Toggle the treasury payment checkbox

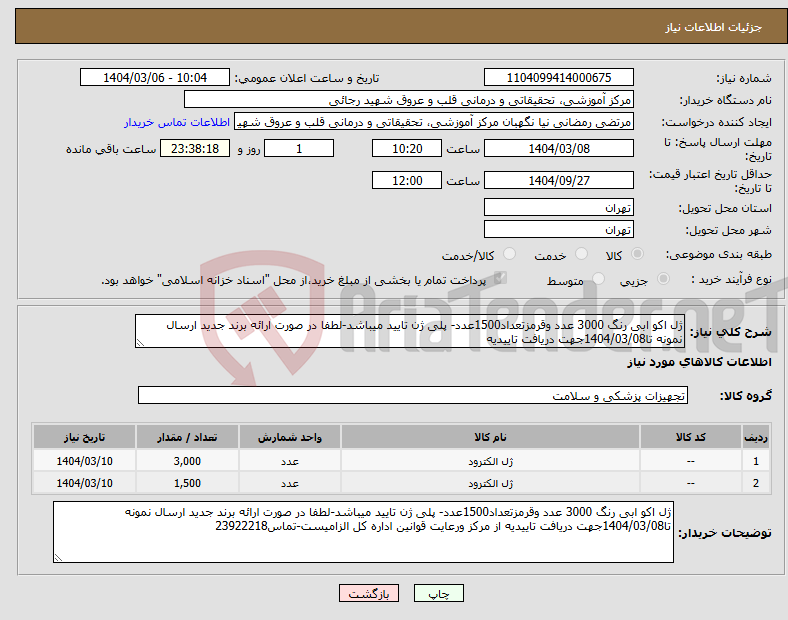pos(500,278)
